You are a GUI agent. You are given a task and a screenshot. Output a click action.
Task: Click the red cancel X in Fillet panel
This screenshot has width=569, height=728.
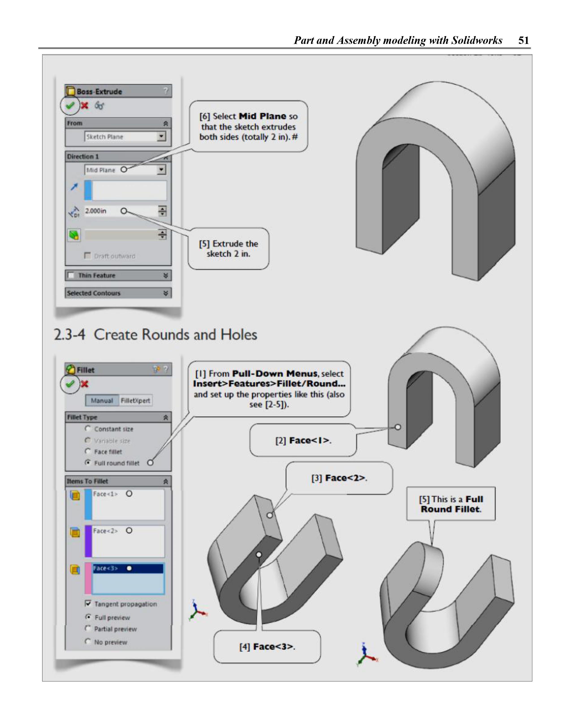pyautogui.click(x=85, y=384)
